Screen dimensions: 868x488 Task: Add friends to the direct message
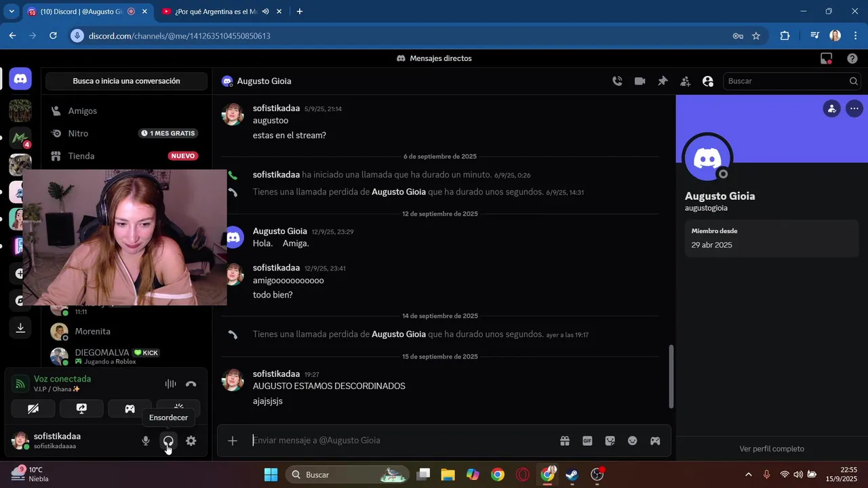click(x=686, y=81)
